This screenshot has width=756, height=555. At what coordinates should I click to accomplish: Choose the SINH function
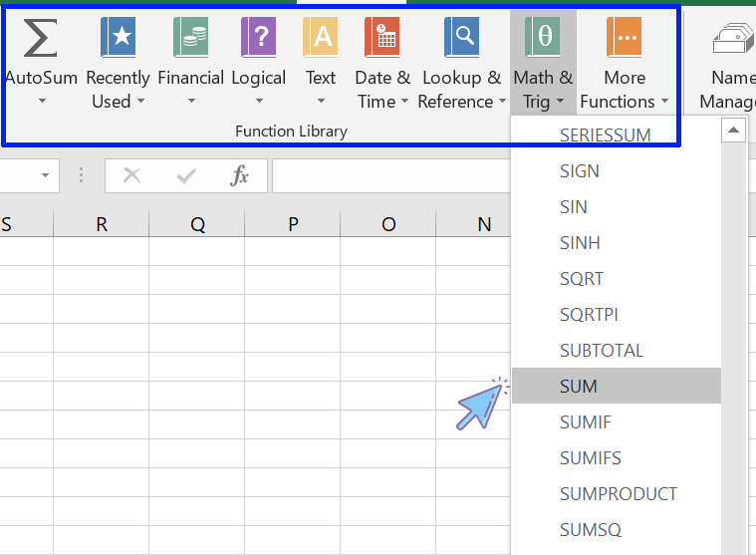617,242
